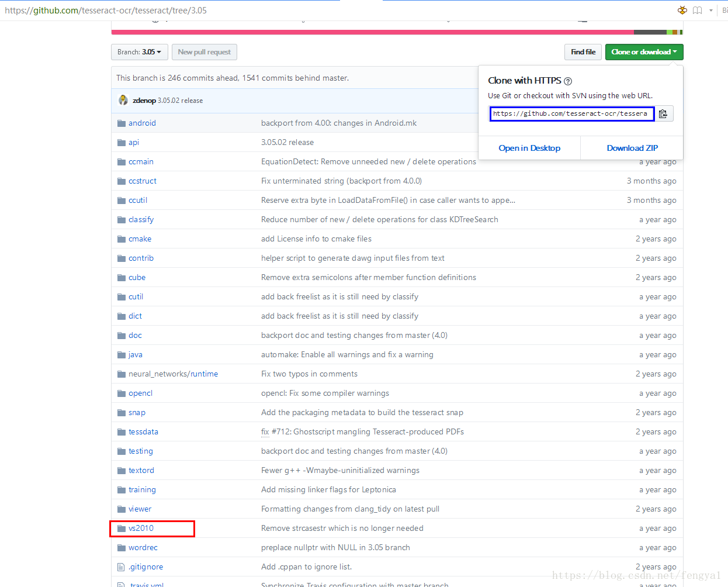Open commit 'Fix two typos in comments'
The width and height of the screenshot is (728, 587).
click(309, 374)
